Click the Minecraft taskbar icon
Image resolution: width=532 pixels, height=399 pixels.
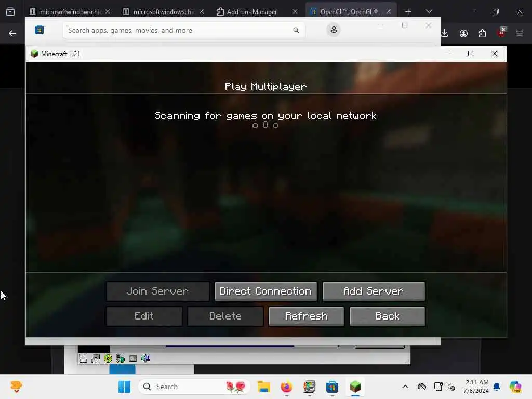[x=355, y=387]
